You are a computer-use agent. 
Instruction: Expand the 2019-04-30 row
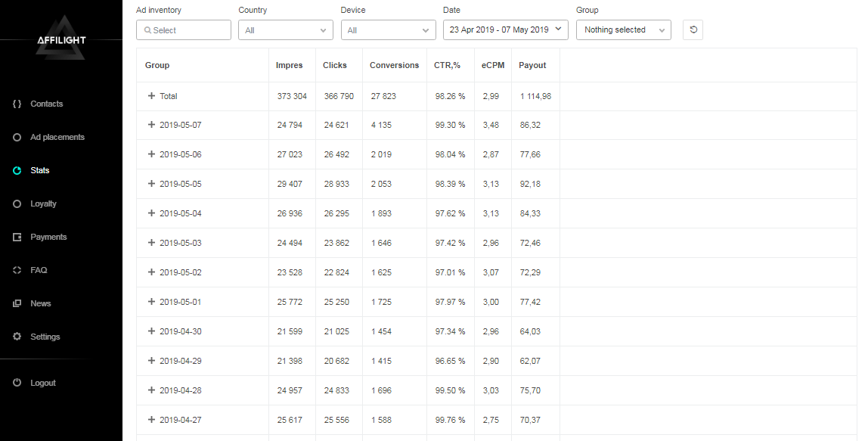point(151,331)
